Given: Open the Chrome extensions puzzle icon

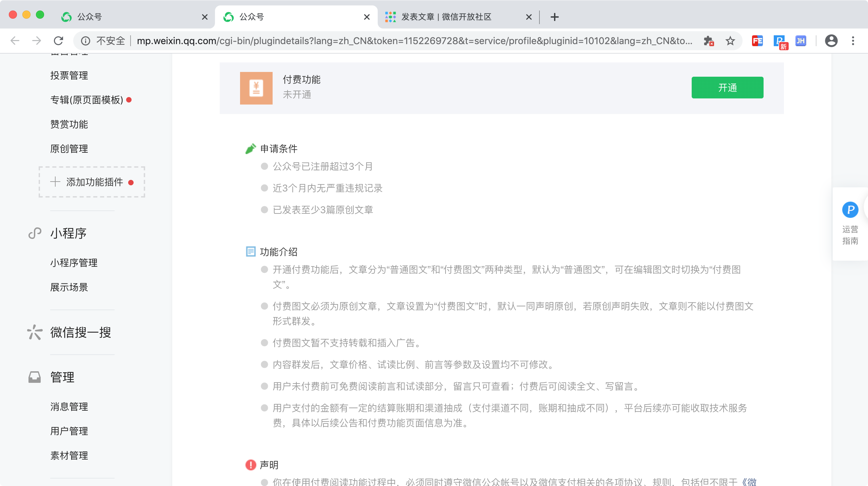Looking at the screenshot, I should coord(708,41).
